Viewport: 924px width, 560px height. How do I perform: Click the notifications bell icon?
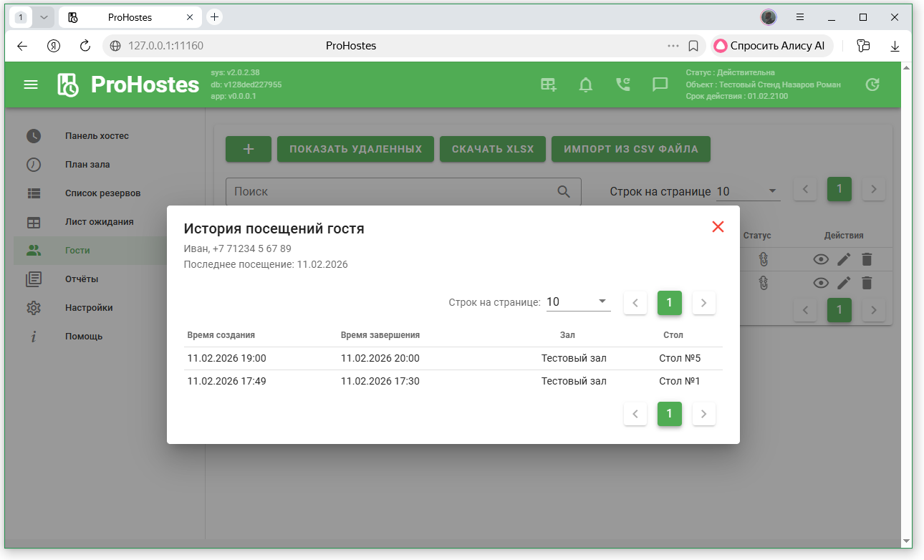click(x=586, y=85)
